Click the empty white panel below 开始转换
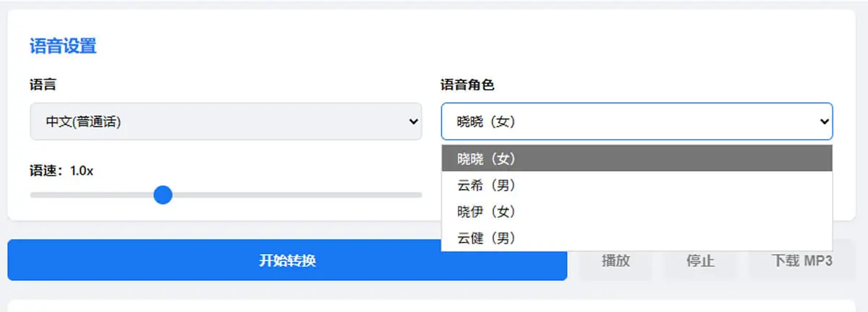Viewport: 868px width, 312px height. [x=432, y=306]
